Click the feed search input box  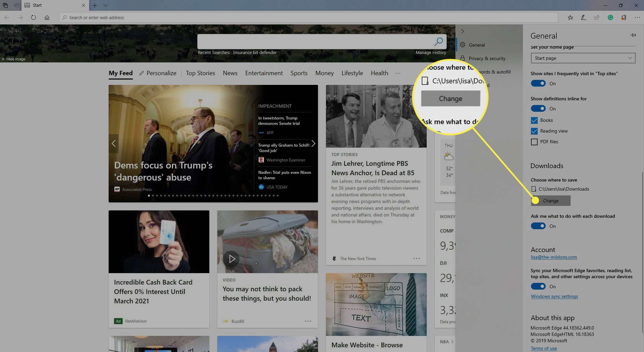(315, 42)
